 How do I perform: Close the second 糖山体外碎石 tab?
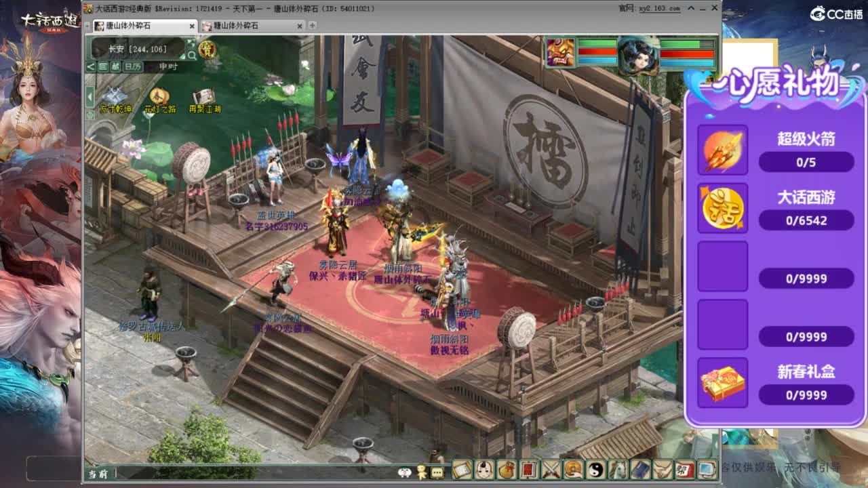tap(300, 26)
